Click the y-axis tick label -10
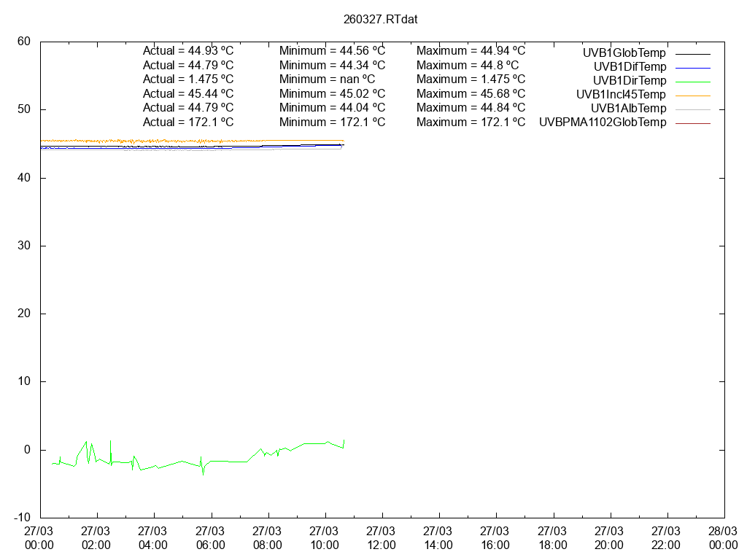The image size is (747, 560). (22, 518)
